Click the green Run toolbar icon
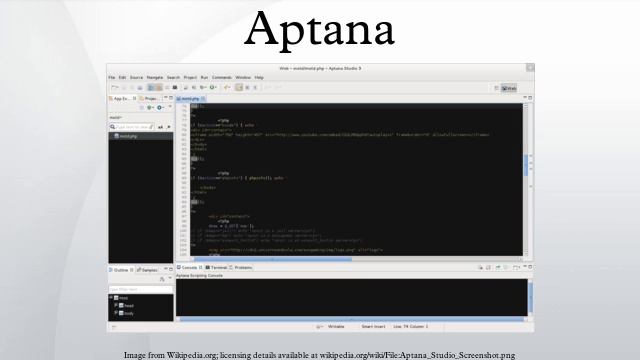 click(213, 87)
